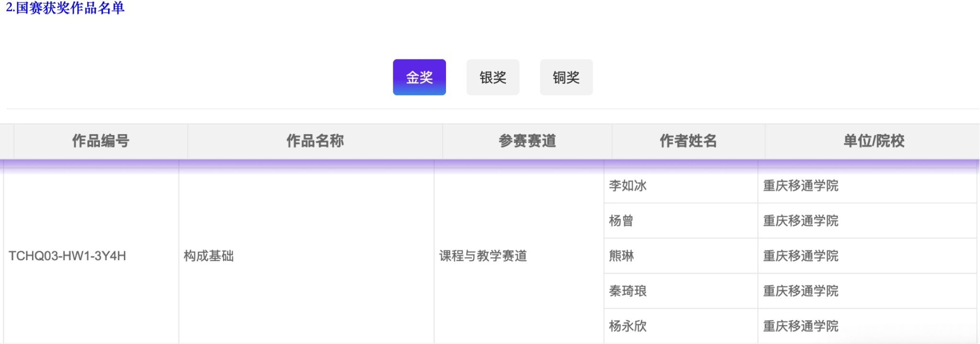Click the 单位/院校 column header

pos(873,141)
